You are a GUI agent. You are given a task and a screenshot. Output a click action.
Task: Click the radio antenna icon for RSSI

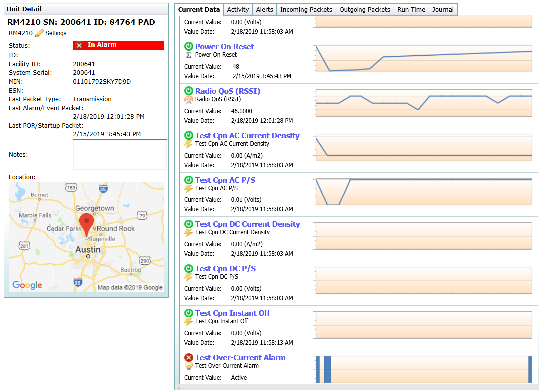[x=189, y=99]
